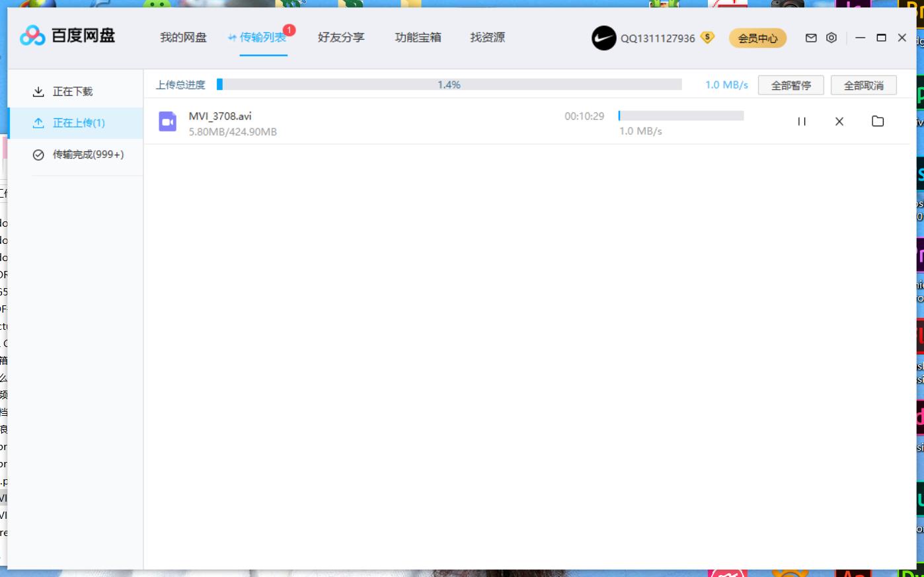
Task: Open the 功能宝箱 tab
Action: tap(417, 38)
